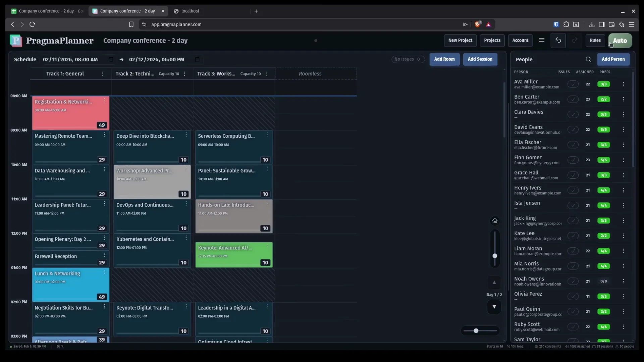Click the undo arrow icon
This screenshot has width=644, height=362.
(558, 40)
